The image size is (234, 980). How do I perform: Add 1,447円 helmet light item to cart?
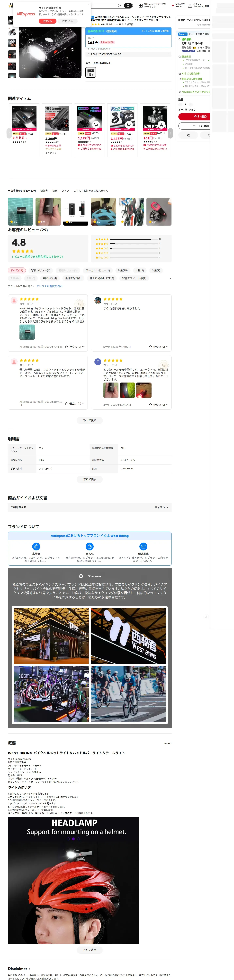[129, 124]
